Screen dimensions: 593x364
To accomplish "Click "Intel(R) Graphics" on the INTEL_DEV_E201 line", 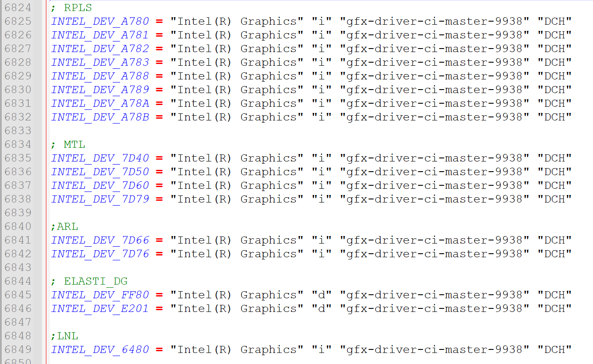I will pyautogui.click(x=237, y=308).
